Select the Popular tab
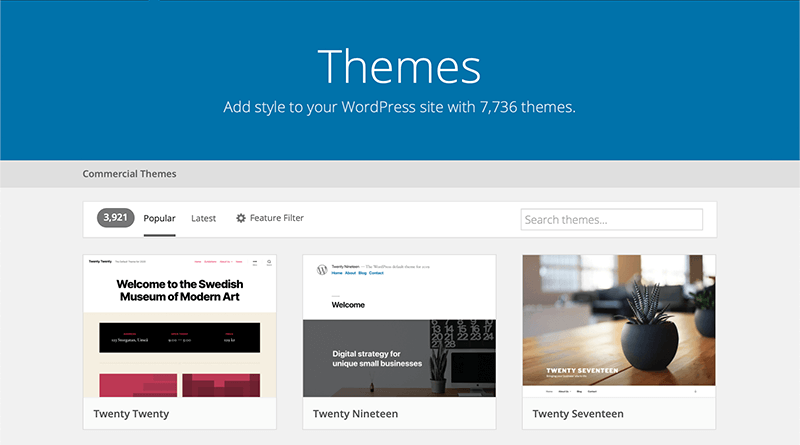Viewport: 800px width, 445px height. click(159, 218)
